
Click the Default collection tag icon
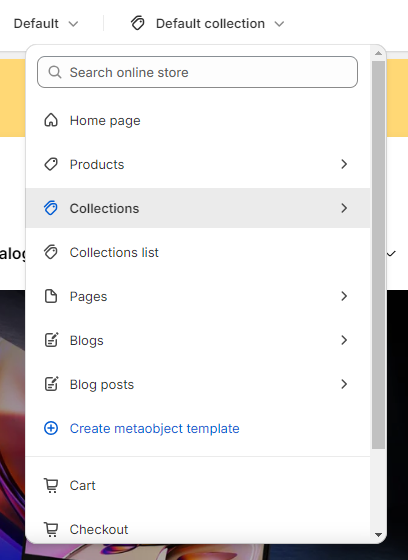click(138, 23)
